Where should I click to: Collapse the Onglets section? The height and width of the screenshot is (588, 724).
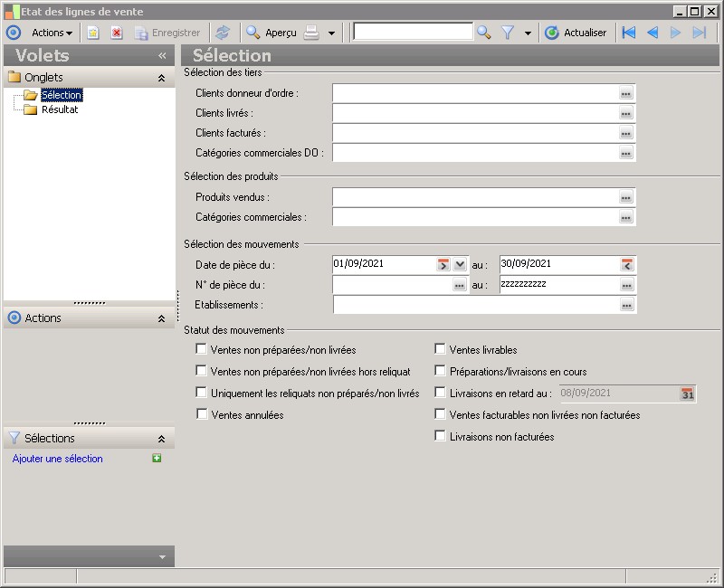(161, 78)
